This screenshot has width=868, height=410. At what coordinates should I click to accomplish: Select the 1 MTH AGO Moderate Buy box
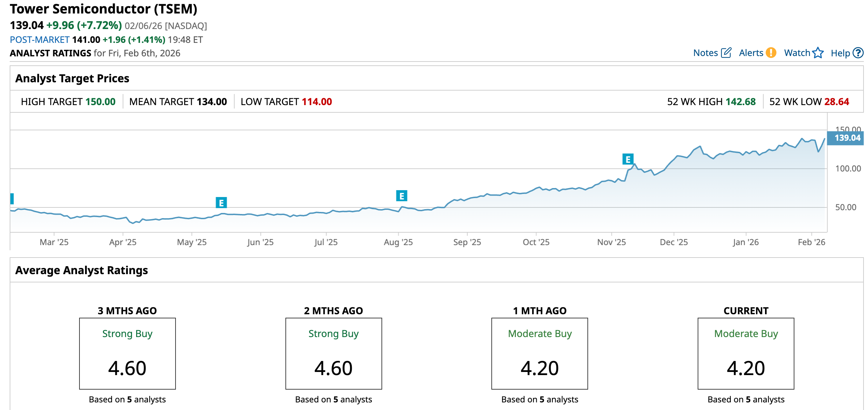point(539,353)
